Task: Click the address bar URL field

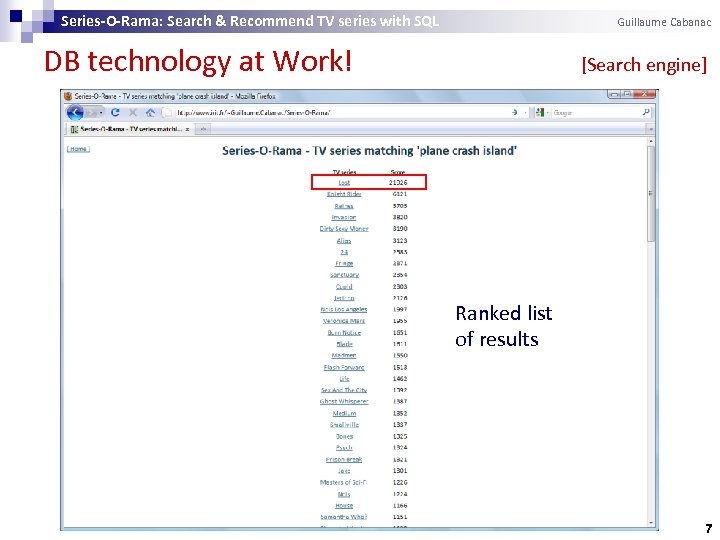Action: tap(340, 112)
